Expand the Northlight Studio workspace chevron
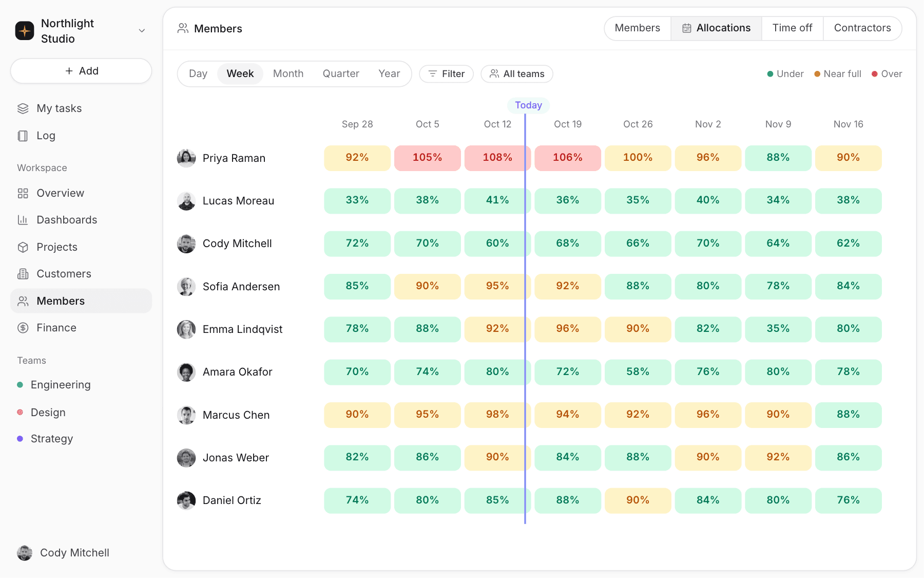 click(x=142, y=31)
